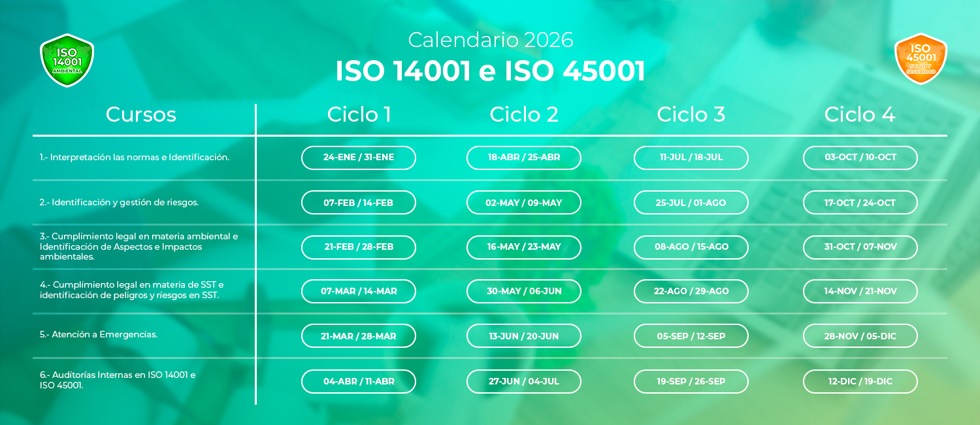The image size is (980, 425).
Task: Pick the 03-OCT / 10-OCT date button
Action: [x=860, y=158]
